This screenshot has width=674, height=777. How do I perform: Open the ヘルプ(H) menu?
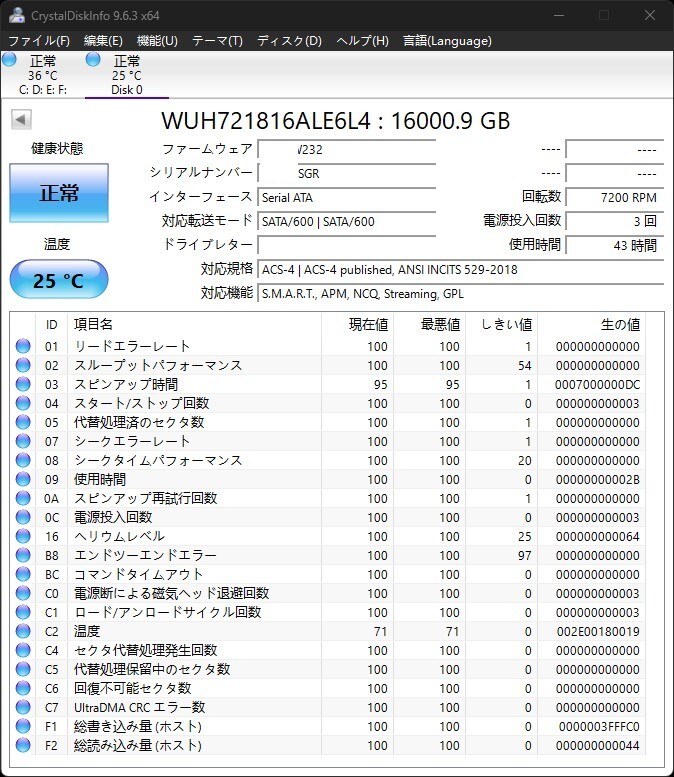pos(362,41)
